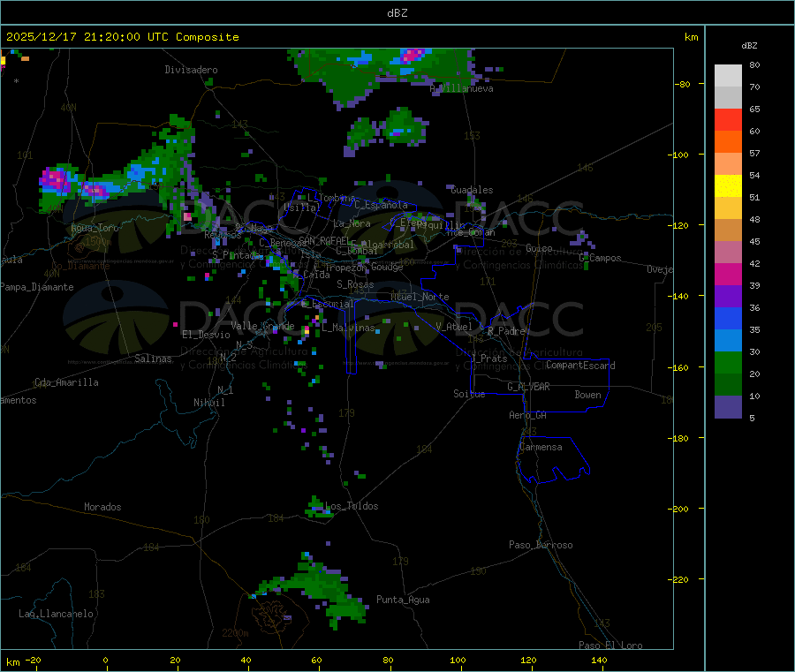This screenshot has height=672, width=795.
Task: Select the 'Paso_El_Loro' label
Action: (610, 646)
